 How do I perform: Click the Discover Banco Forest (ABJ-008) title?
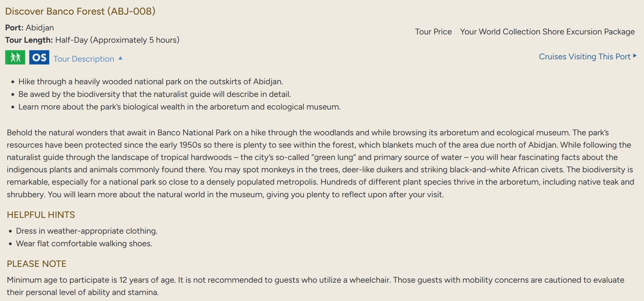(80, 11)
